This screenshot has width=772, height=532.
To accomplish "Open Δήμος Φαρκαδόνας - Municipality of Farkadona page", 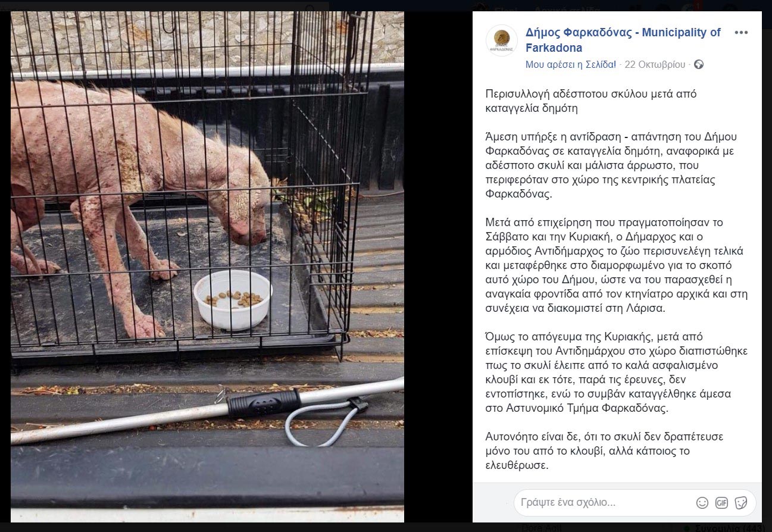I will [x=623, y=40].
